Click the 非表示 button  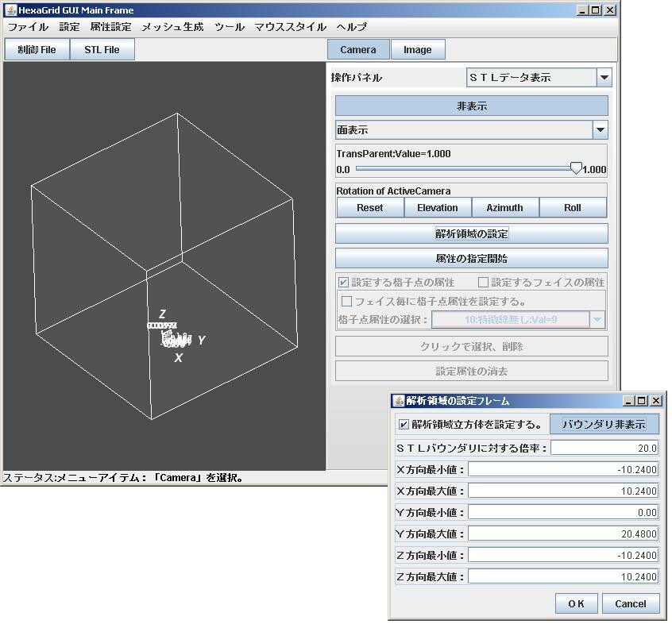click(471, 105)
